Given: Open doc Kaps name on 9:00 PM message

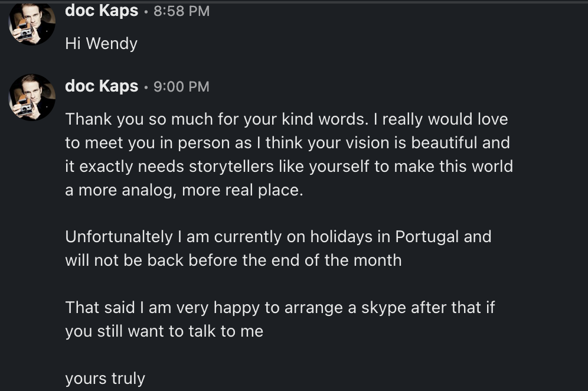Looking at the screenshot, I should pyautogui.click(x=102, y=86).
